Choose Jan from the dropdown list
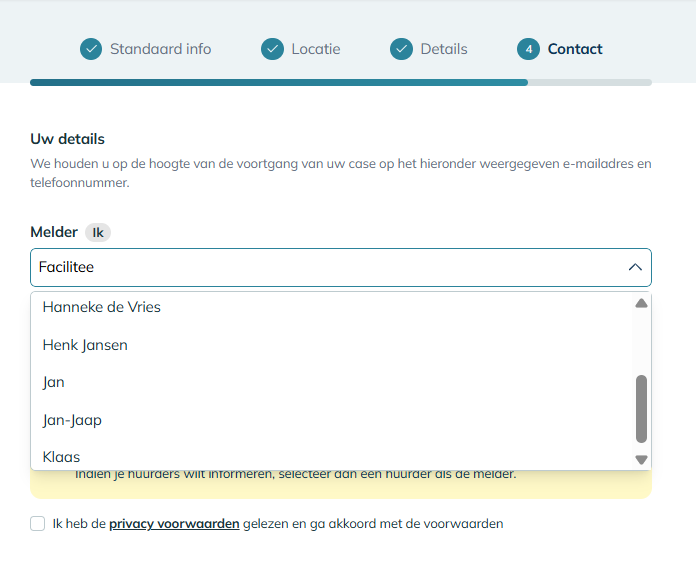The image size is (696, 586). (x=54, y=382)
